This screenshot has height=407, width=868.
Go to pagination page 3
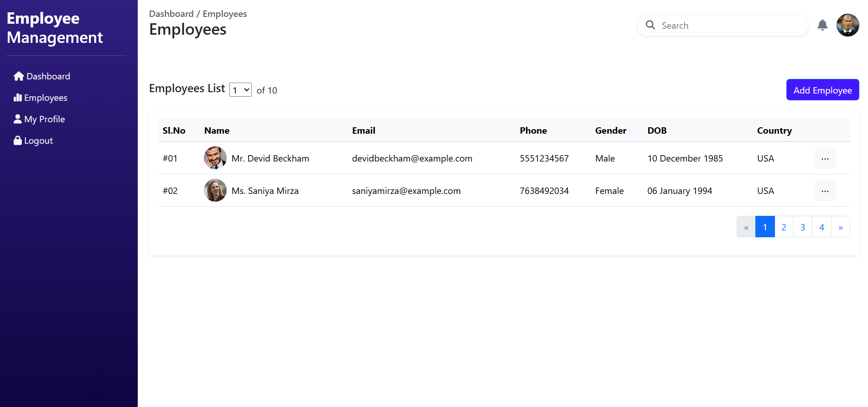pyautogui.click(x=803, y=227)
